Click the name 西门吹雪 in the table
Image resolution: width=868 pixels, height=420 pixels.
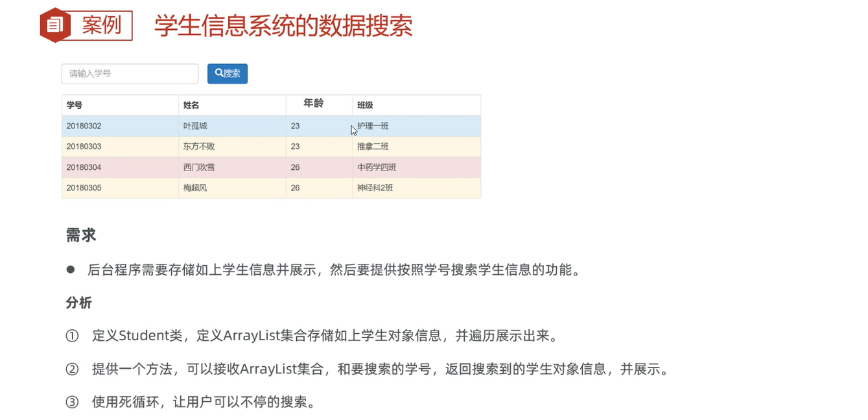[199, 168]
